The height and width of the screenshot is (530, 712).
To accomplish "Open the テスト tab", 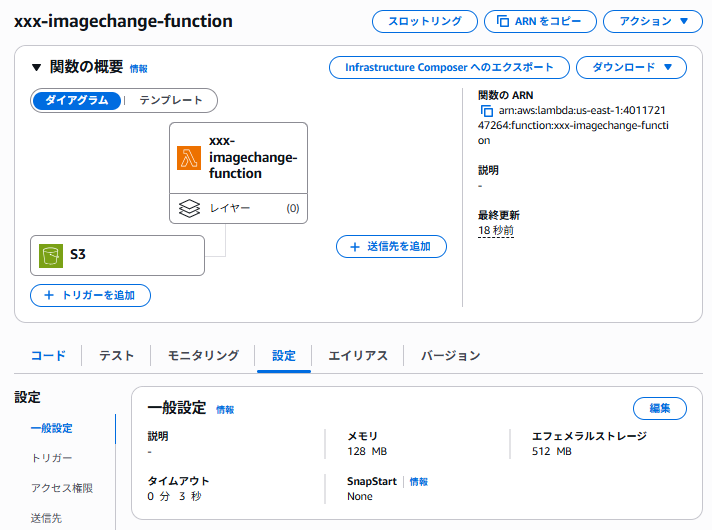I will (116, 356).
